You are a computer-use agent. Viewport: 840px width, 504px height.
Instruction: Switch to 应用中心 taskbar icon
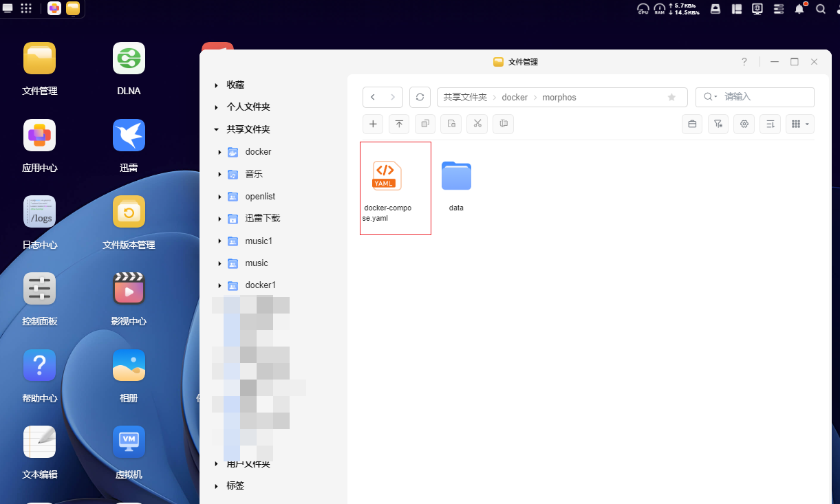[x=54, y=8]
